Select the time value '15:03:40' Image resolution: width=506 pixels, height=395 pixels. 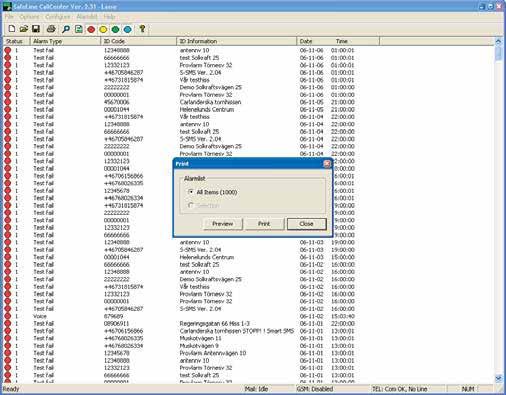click(x=343, y=316)
